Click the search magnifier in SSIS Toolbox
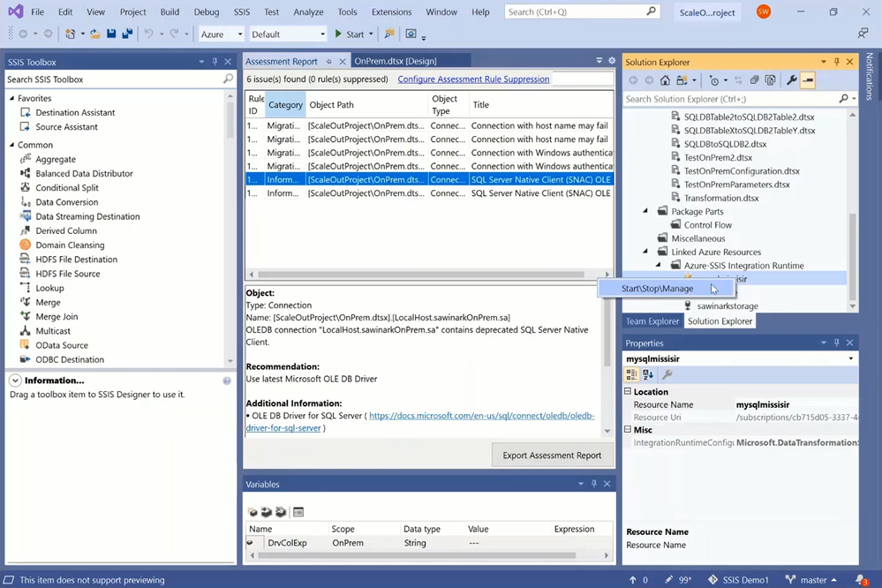Viewport: 882px width, 588px height. (x=228, y=79)
